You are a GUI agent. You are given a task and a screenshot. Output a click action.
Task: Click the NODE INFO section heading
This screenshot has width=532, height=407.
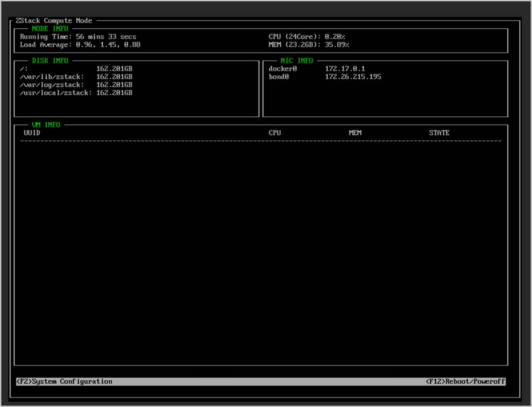pyautogui.click(x=50, y=29)
